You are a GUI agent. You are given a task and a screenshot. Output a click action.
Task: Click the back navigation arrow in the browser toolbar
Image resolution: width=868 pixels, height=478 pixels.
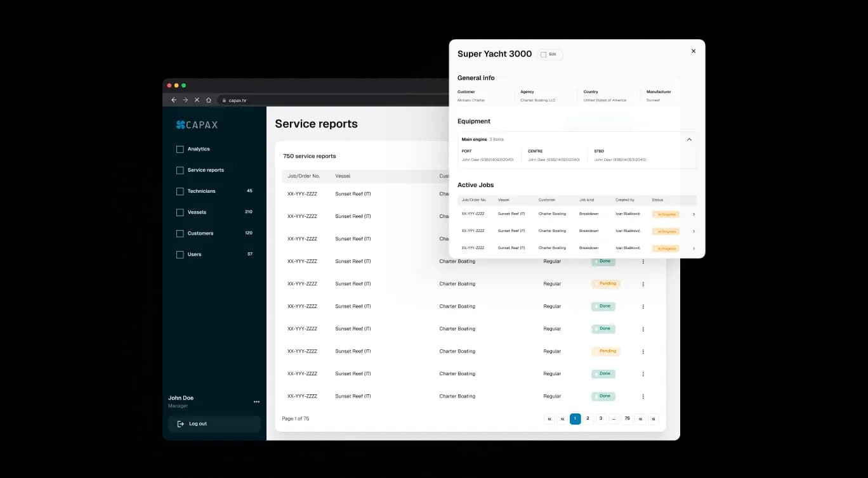pyautogui.click(x=173, y=100)
